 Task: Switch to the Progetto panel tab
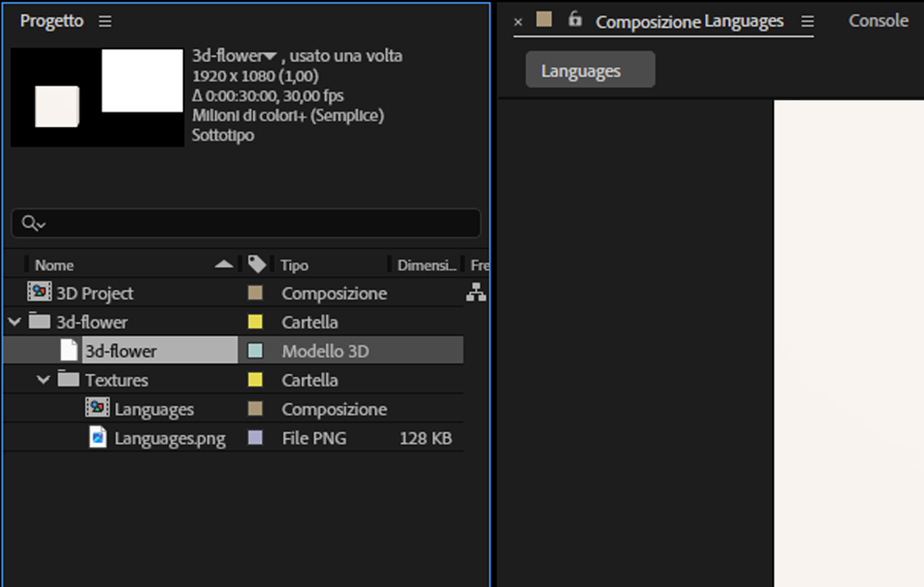(51, 21)
